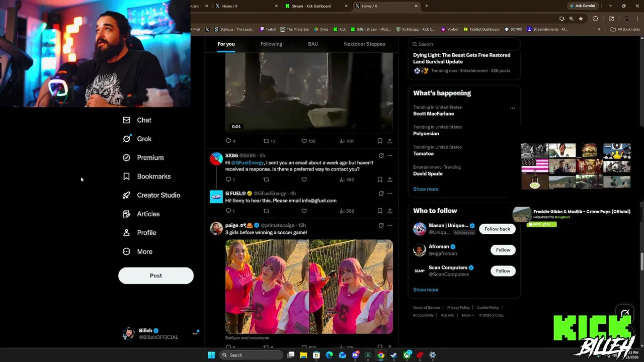The height and width of the screenshot is (362, 644).
Task: Click the white Post button
Action: tap(156, 276)
